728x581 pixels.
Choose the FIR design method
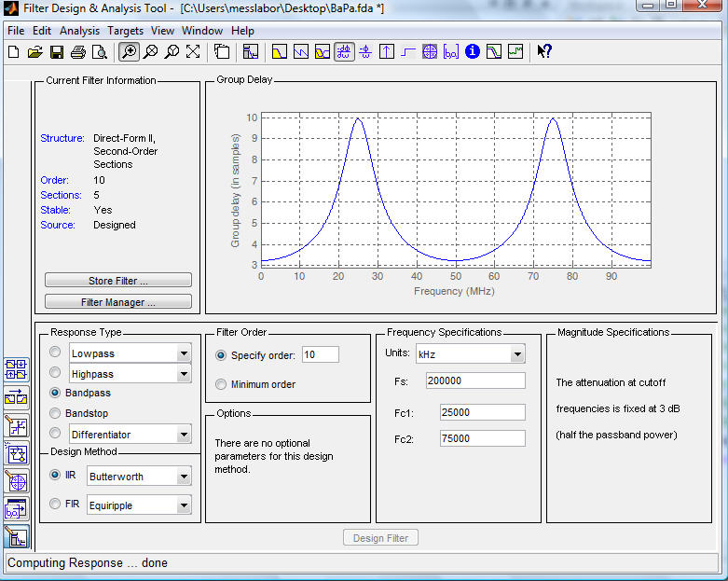[x=56, y=505]
